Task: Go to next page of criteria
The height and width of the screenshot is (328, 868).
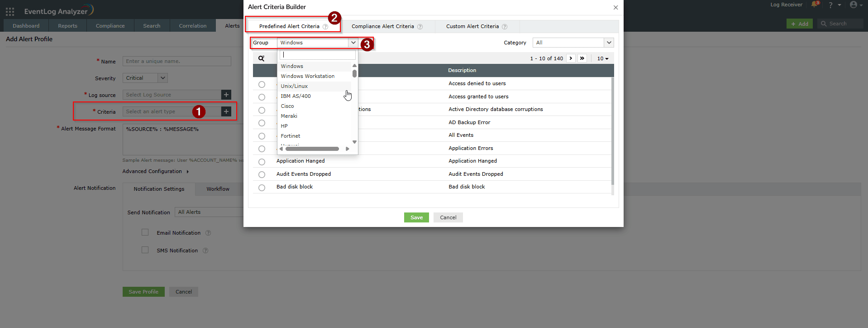Action: tap(571, 58)
